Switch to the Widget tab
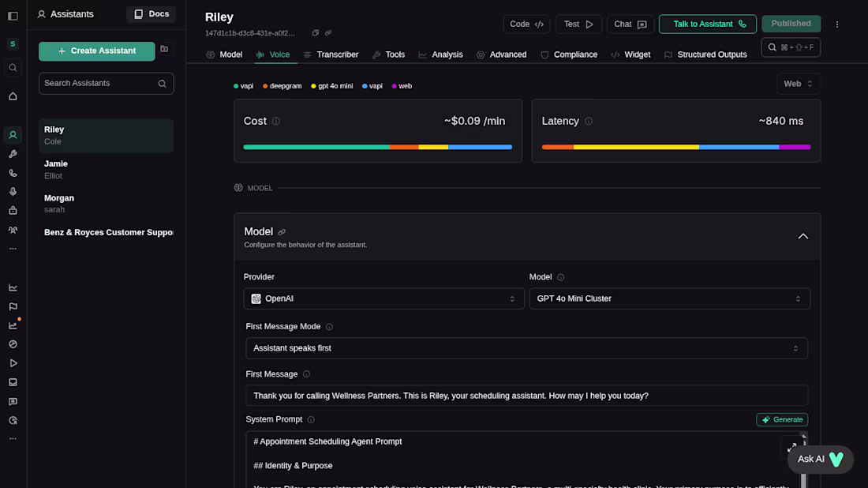868x488 pixels. pyautogui.click(x=630, y=54)
